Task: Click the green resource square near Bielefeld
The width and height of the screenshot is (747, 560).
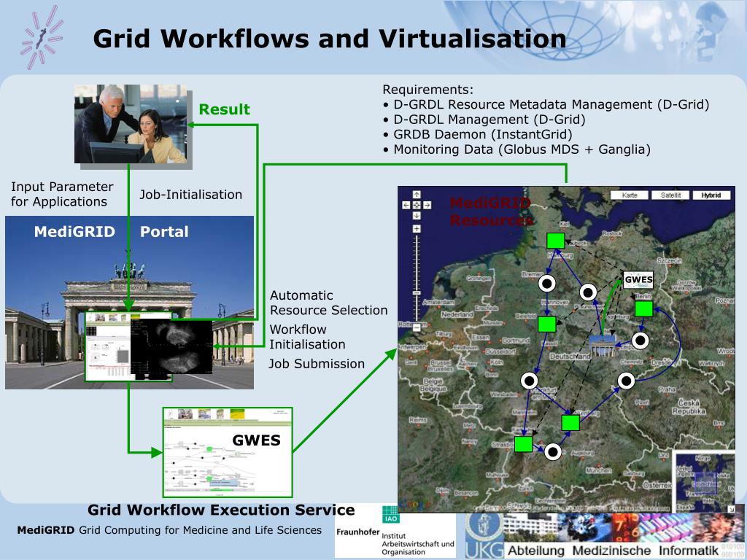Action: click(x=547, y=324)
